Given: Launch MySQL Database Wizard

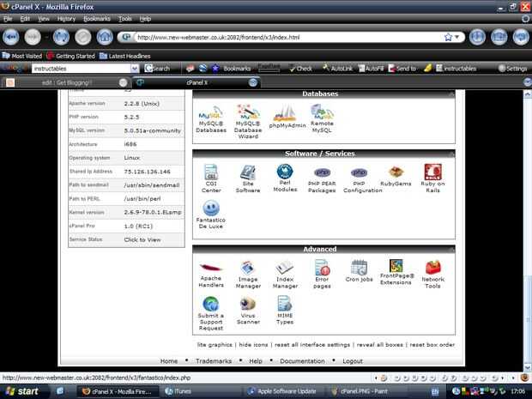Looking at the screenshot, I should [x=248, y=122].
